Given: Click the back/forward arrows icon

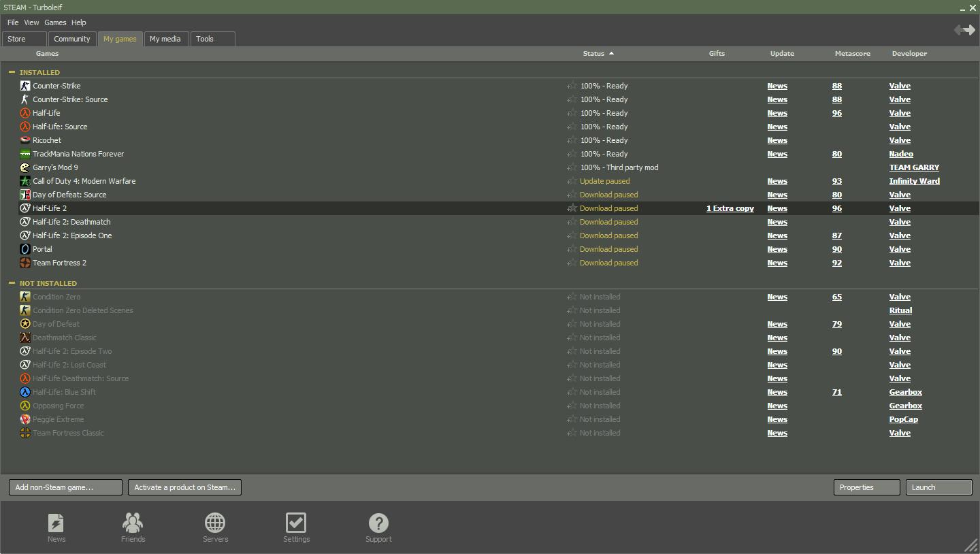Looking at the screenshot, I should coord(964,30).
